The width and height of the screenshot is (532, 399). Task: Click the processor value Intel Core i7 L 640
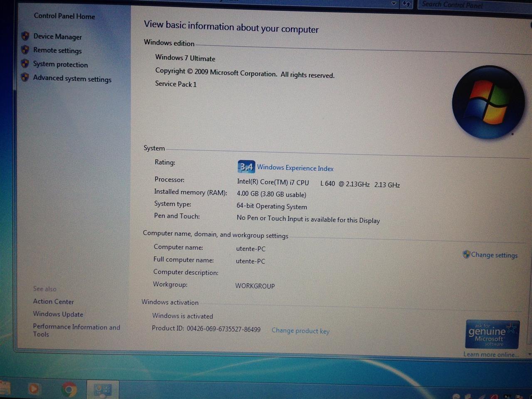click(318, 183)
